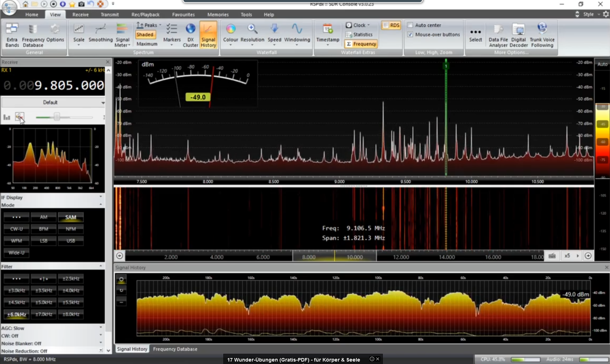Click the camera screenshot icon
The image size is (610, 364).
click(x=81, y=4)
